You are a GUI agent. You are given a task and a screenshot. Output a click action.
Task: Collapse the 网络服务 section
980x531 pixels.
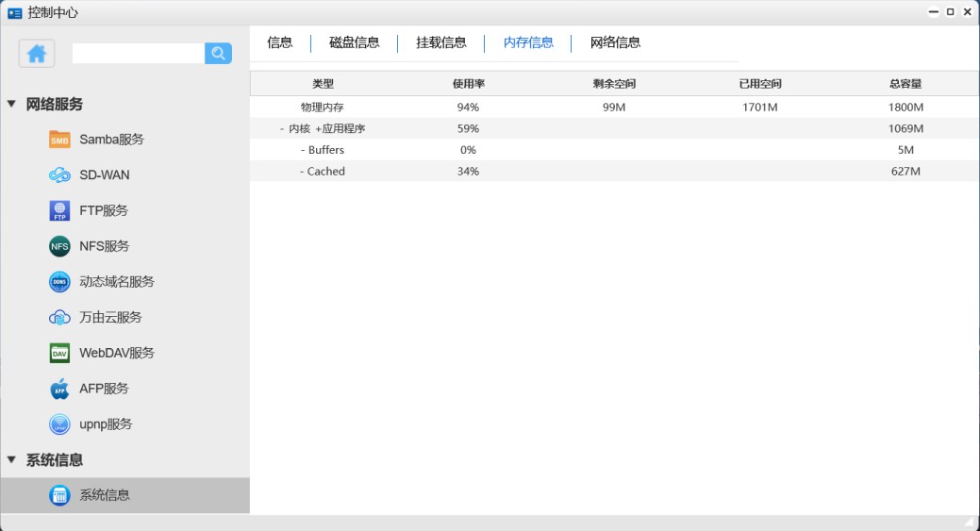point(11,104)
